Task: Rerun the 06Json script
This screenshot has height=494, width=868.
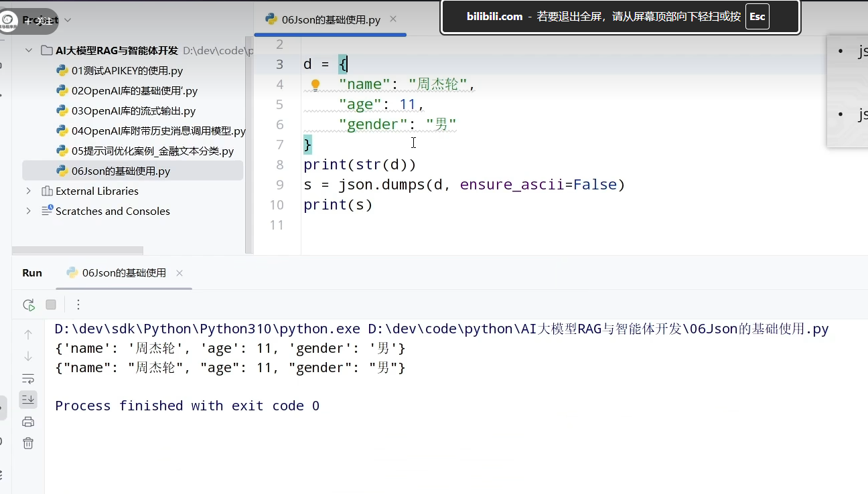Action: tap(29, 305)
